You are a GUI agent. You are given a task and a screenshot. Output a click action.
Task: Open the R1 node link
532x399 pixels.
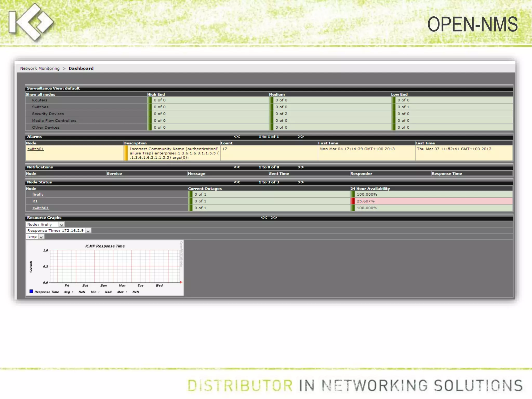tap(35, 201)
